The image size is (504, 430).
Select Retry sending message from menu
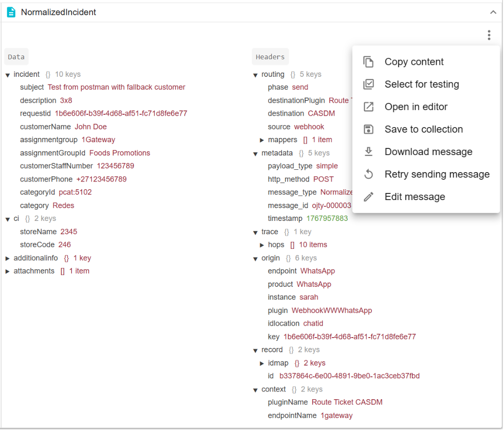(437, 174)
